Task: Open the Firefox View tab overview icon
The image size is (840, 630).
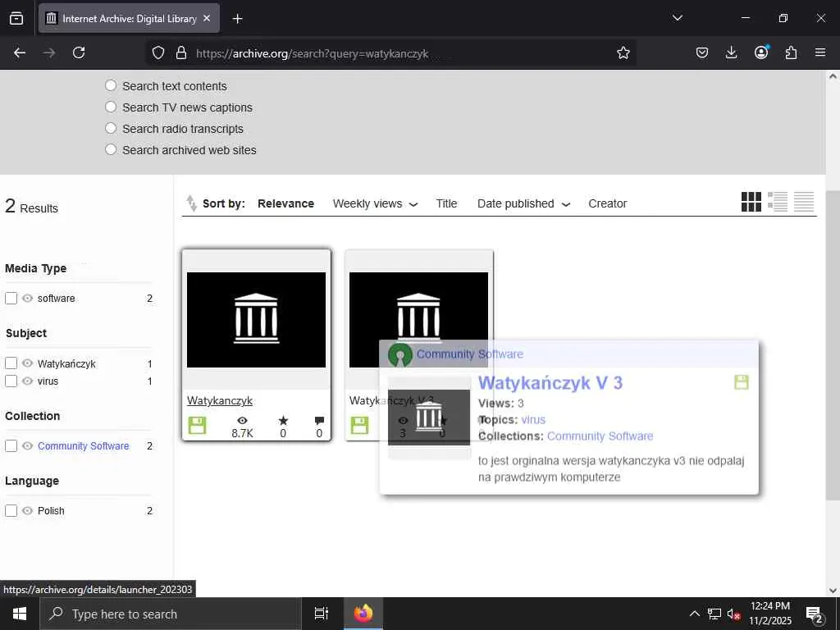Action: tap(16, 18)
